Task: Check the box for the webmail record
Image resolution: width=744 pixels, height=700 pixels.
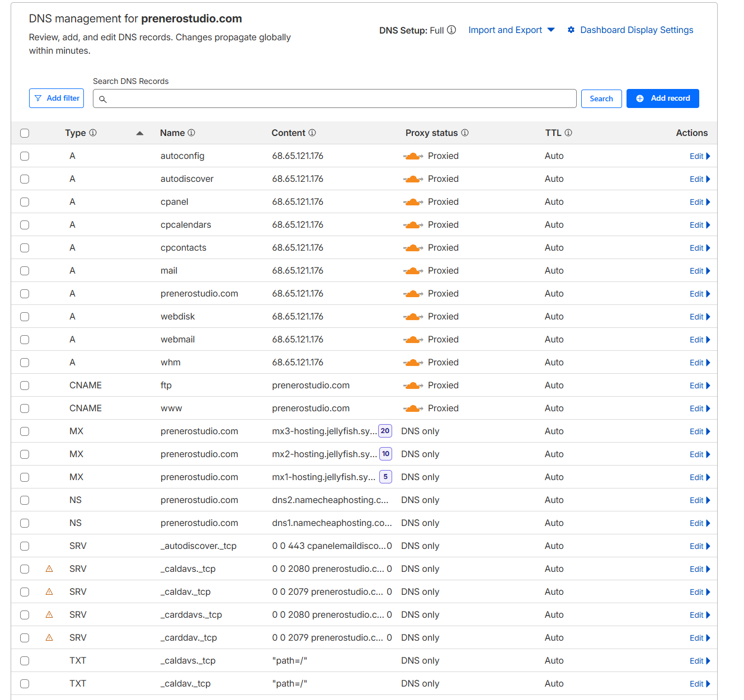Action: tap(25, 340)
